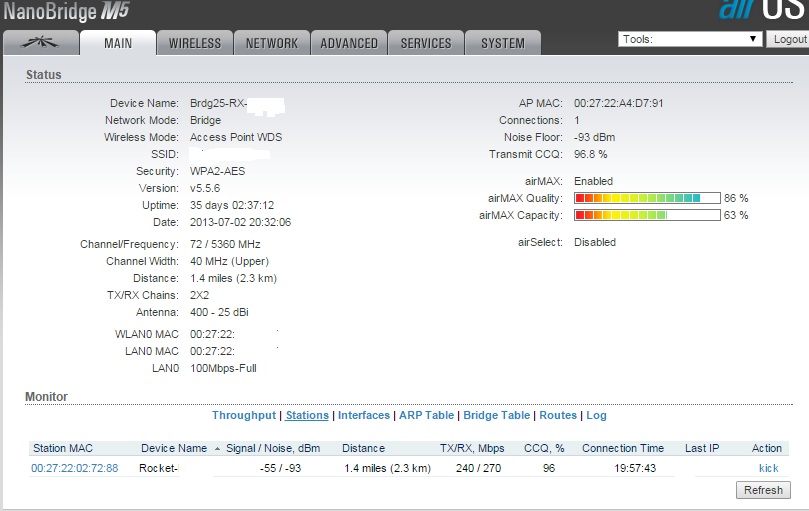
Task: Show the Routes link
Action: [x=558, y=415]
